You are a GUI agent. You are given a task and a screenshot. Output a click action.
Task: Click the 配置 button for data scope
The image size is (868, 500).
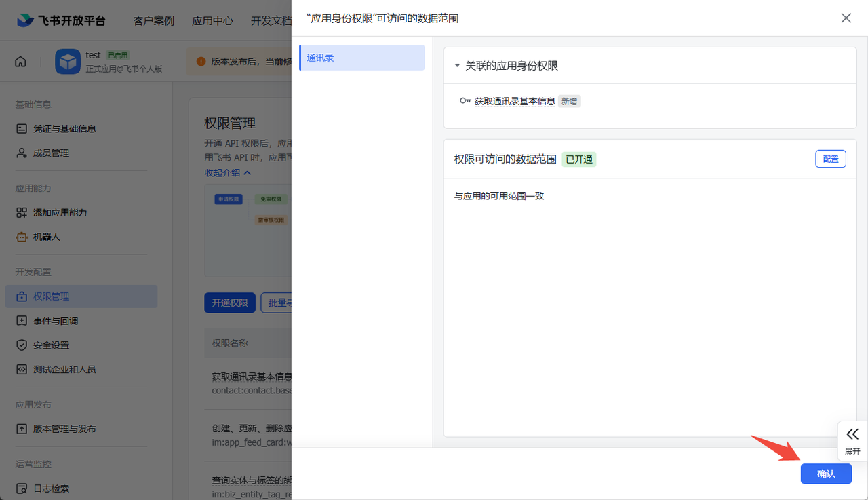830,158
